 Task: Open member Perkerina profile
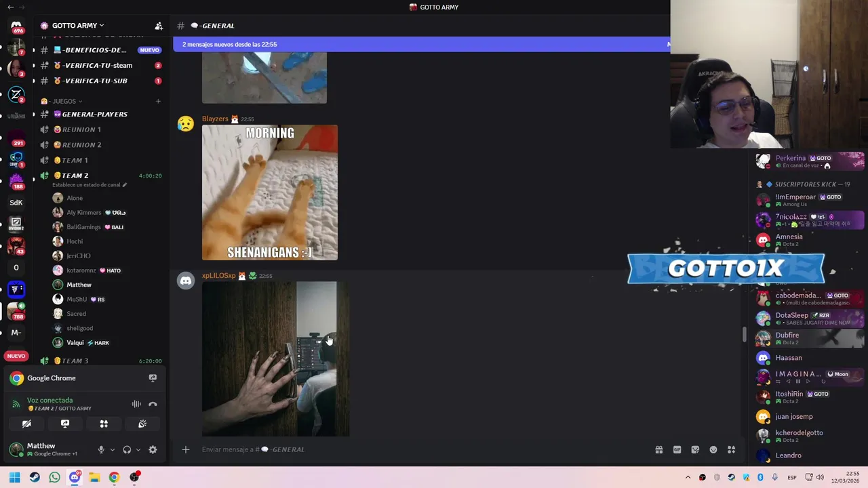[810, 161]
